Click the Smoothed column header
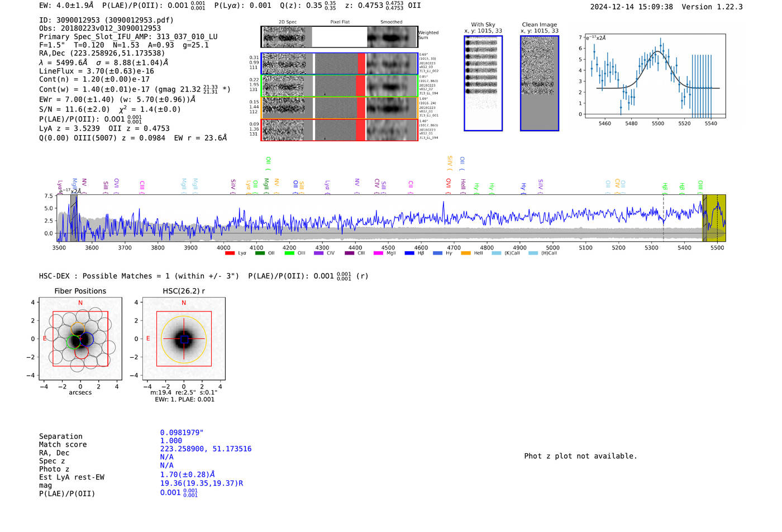This screenshot has width=782, height=532. [x=391, y=22]
